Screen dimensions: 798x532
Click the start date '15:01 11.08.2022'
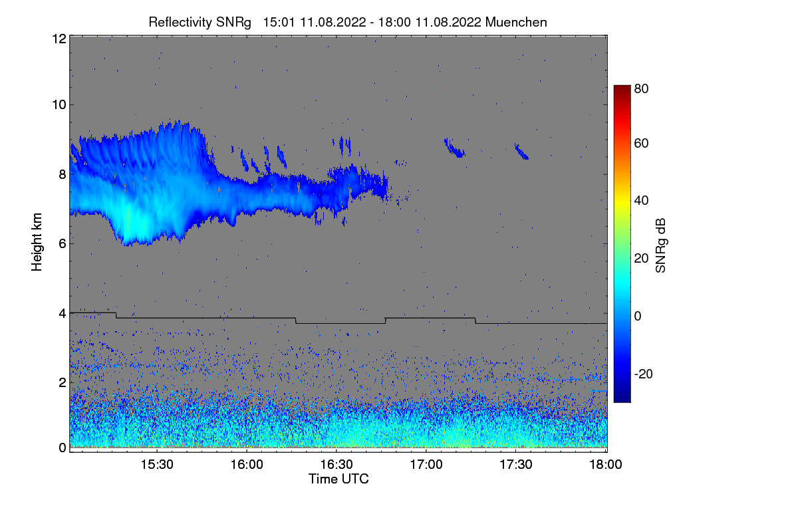tap(315, 22)
